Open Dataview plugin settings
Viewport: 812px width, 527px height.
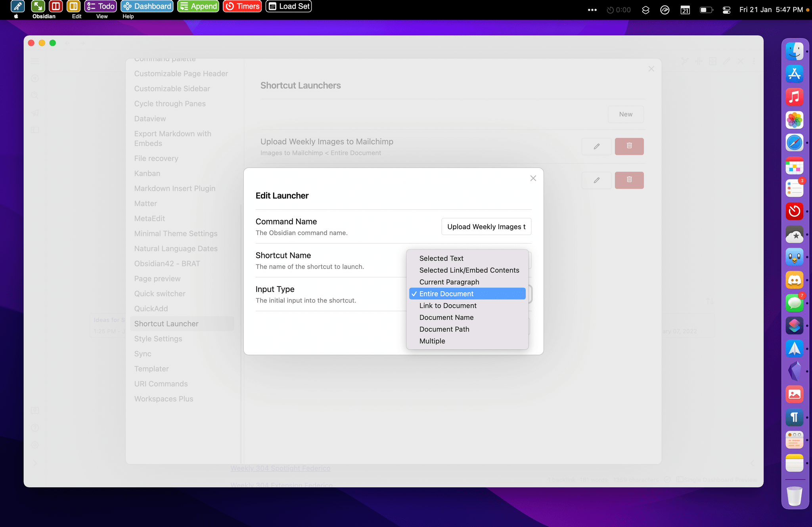click(x=150, y=119)
